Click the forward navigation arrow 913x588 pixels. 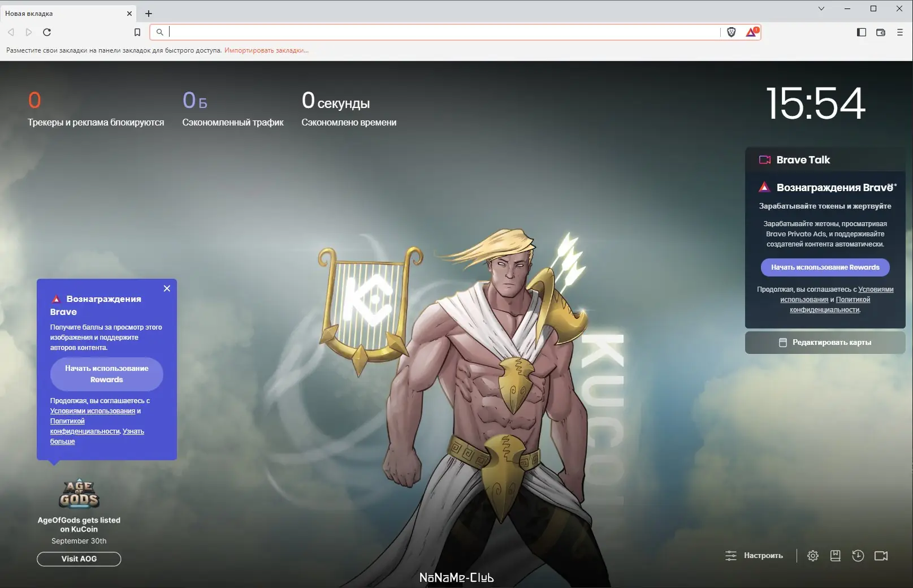[x=29, y=32]
